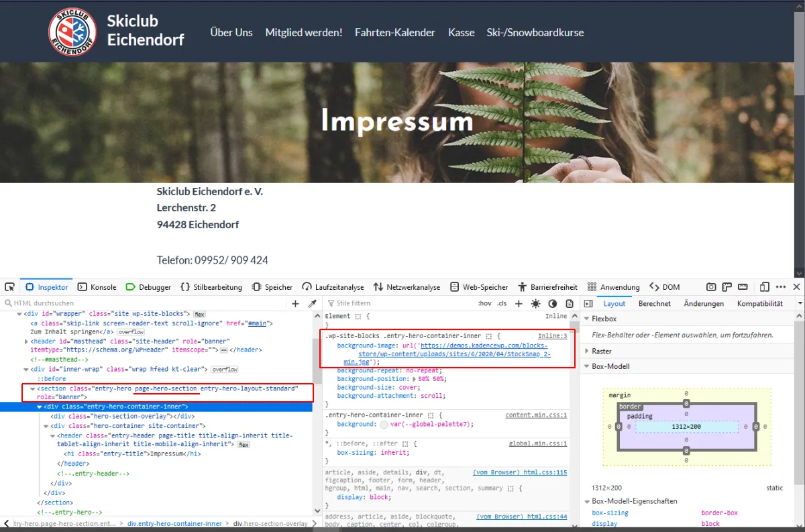Click the overflow badge next to inner-wrap div
The width and height of the screenshot is (805, 532).
tap(224, 370)
